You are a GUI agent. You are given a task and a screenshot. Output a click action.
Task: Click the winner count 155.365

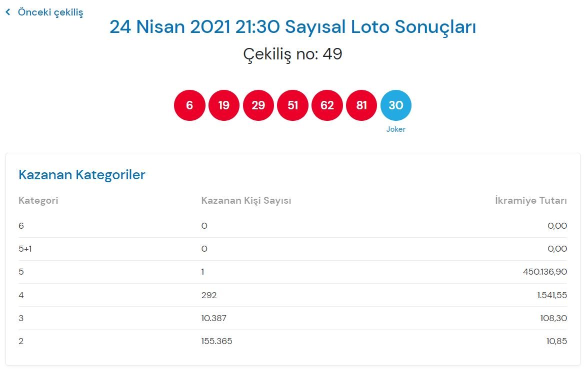[216, 341]
